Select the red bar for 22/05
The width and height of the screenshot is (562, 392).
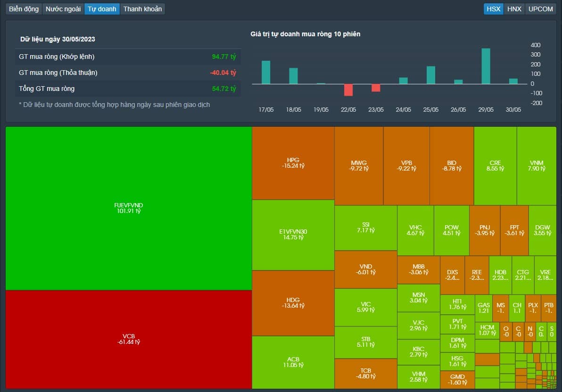348,90
